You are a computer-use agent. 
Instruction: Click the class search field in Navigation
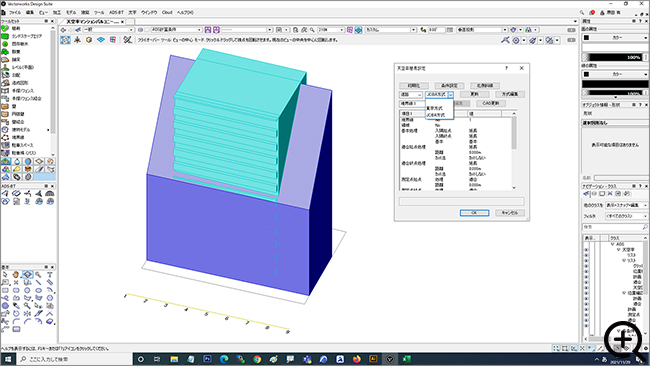click(615, 227)
